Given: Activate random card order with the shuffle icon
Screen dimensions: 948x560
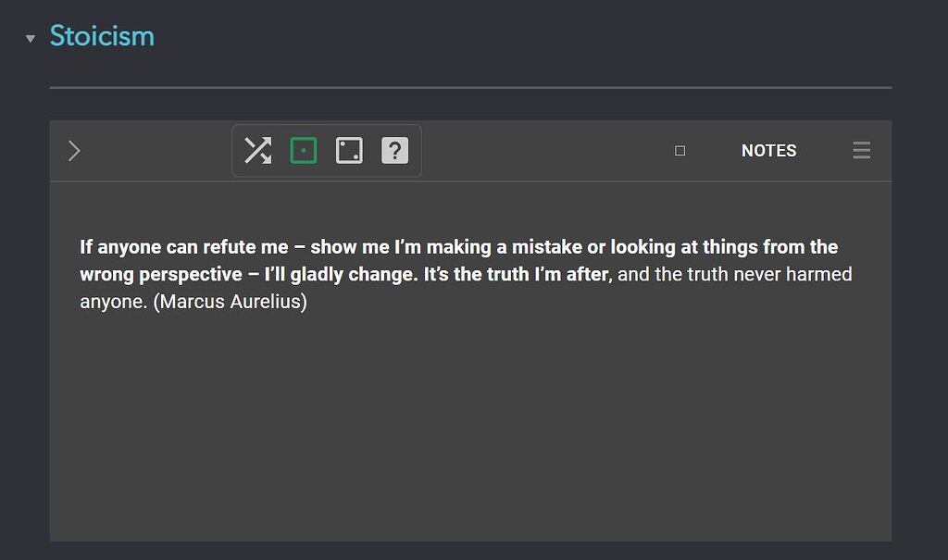Looking at the screenshot, I should point(257,150).
